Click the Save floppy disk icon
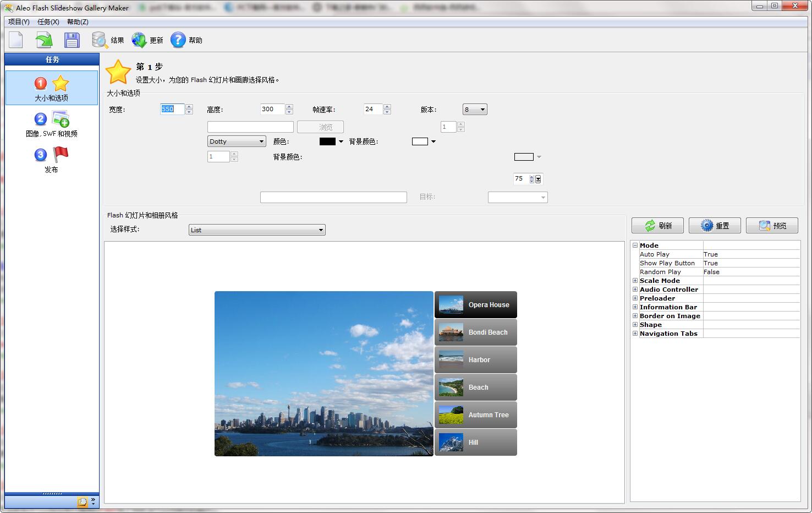Viewport: 812px width, 513px height. [72, 40]
